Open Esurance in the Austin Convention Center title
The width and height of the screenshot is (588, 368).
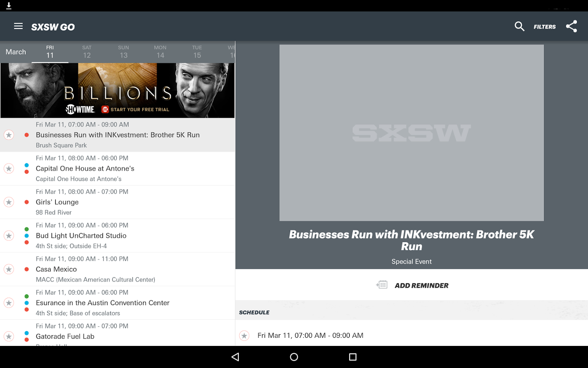tap(102, 303)
